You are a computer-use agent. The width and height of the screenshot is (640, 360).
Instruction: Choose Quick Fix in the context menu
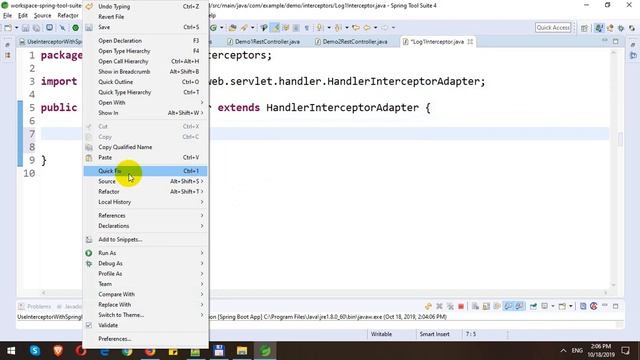click(x=145, y=171)
